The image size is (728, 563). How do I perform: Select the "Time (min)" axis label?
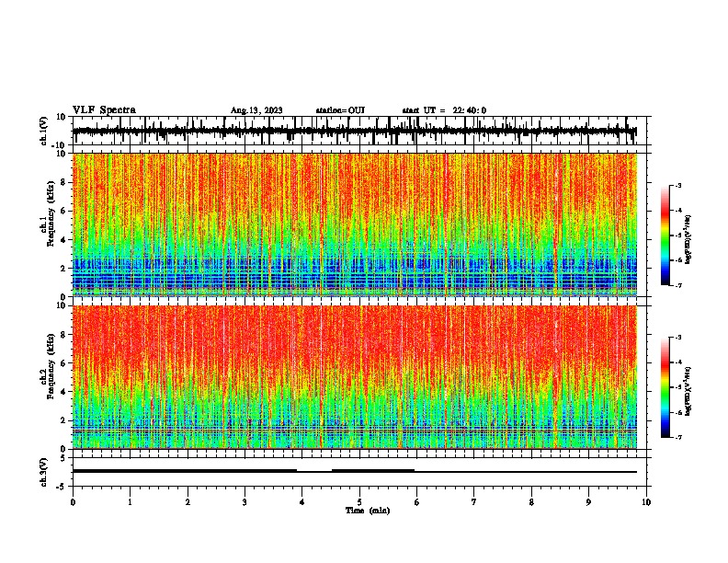coord(368,511)
